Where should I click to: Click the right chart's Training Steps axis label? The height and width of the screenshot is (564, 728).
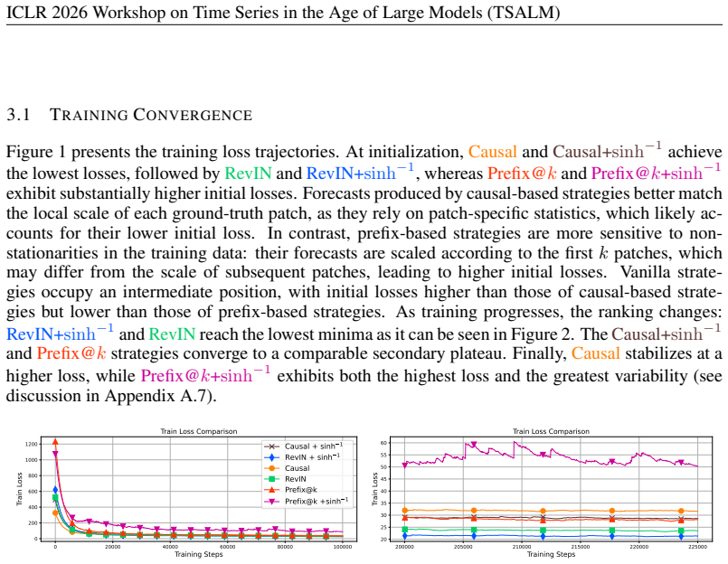tap(551, 554)
